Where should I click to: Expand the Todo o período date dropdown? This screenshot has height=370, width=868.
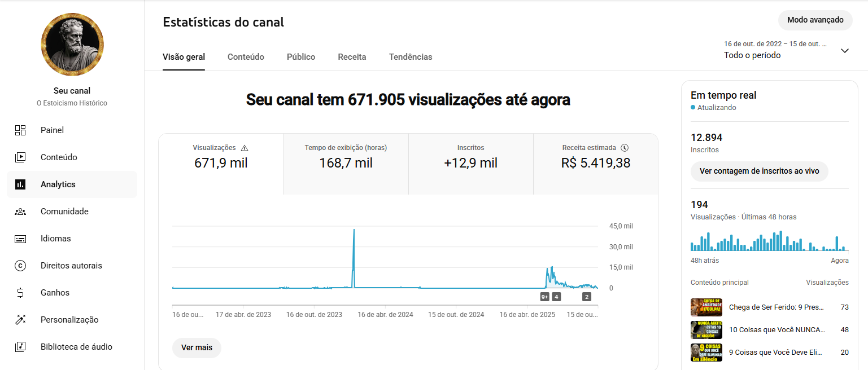click(844, 51)
